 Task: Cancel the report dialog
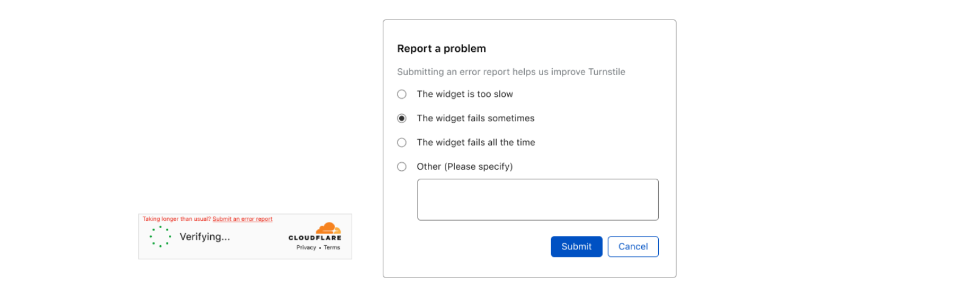click(633, 246)
